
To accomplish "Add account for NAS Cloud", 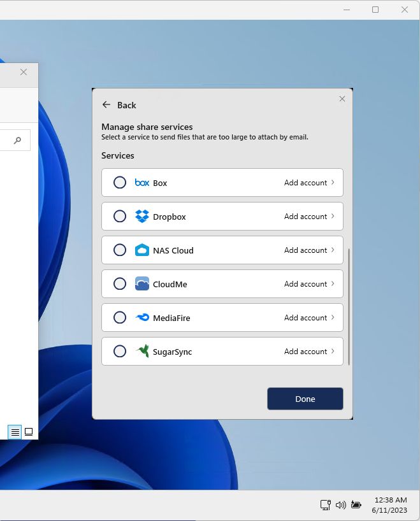I will [305, 250].
